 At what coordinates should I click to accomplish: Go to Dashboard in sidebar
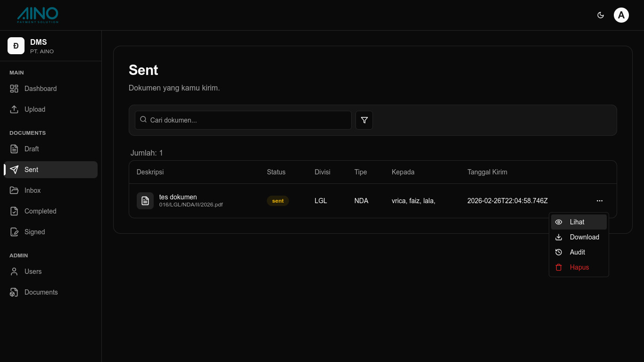click(41, 89)
